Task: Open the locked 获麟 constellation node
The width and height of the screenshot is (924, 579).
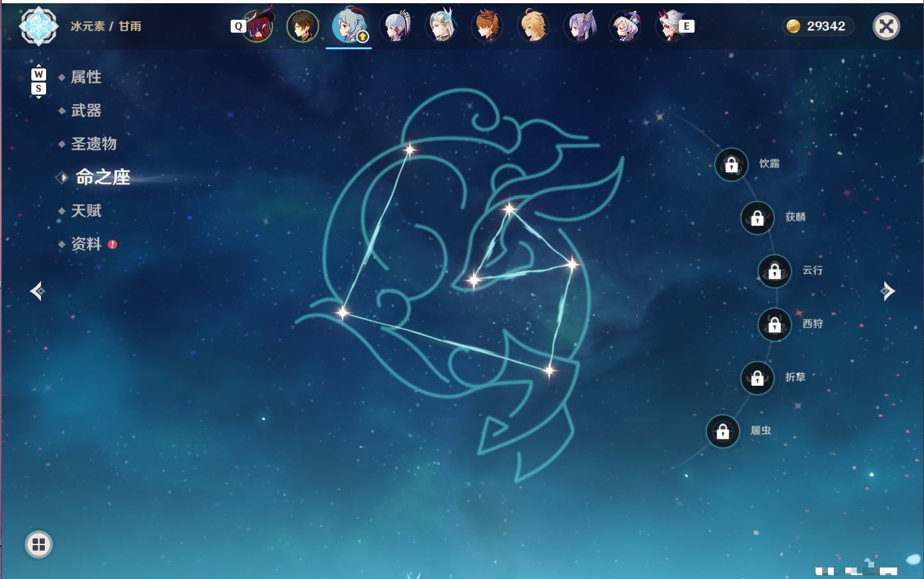Action: point(757,218)
